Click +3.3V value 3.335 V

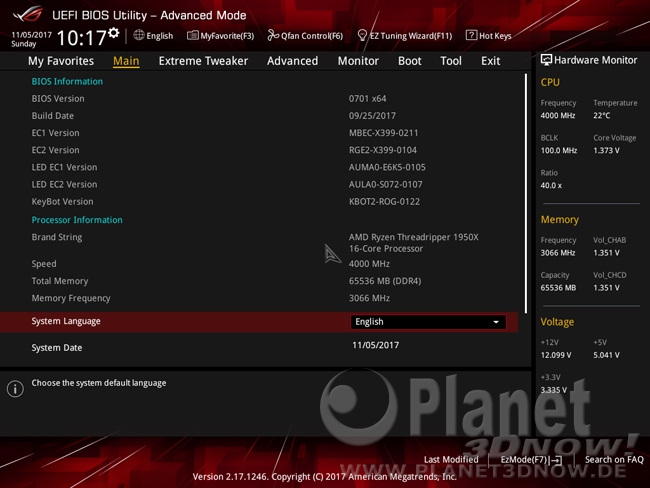[553, 390]
